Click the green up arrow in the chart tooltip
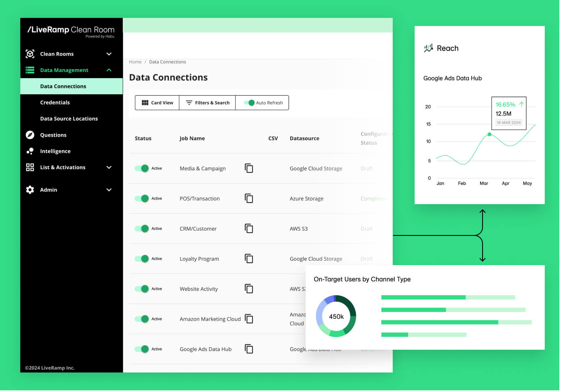 [522, 105]
